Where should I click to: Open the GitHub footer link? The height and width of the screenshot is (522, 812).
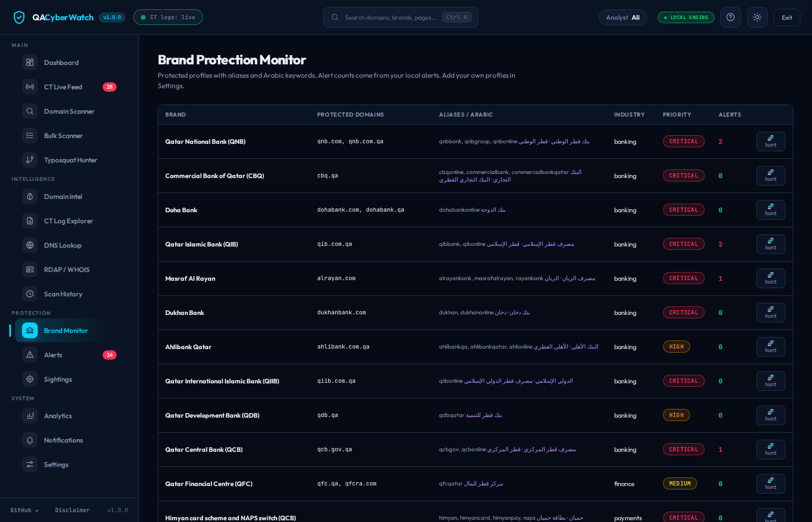pyautogui.click(x=24, y=510)
